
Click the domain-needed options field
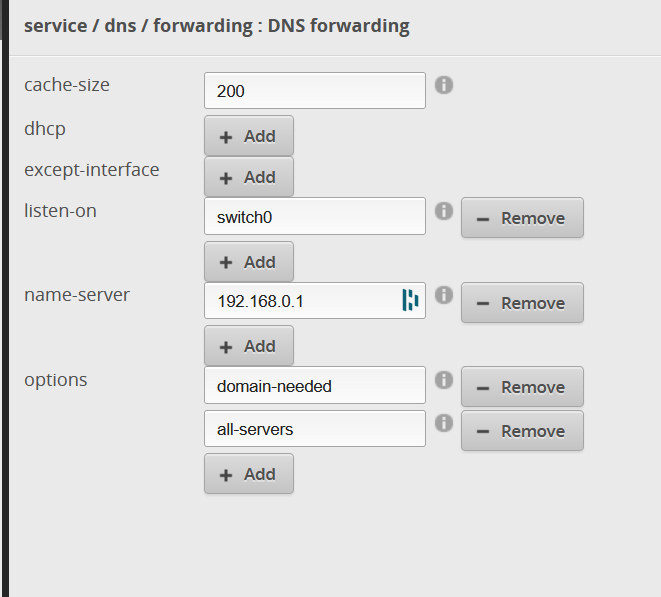[x=314, y=385]
